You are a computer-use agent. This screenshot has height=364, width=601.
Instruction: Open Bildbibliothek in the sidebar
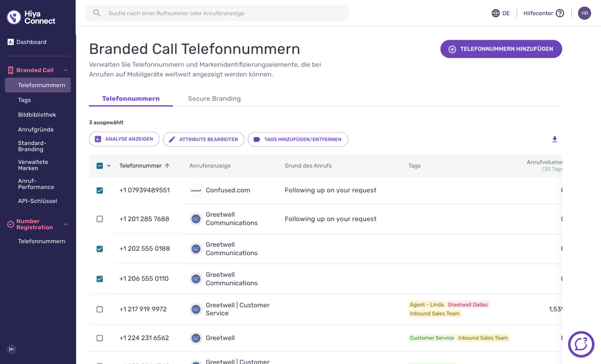(x=37, y=115)
